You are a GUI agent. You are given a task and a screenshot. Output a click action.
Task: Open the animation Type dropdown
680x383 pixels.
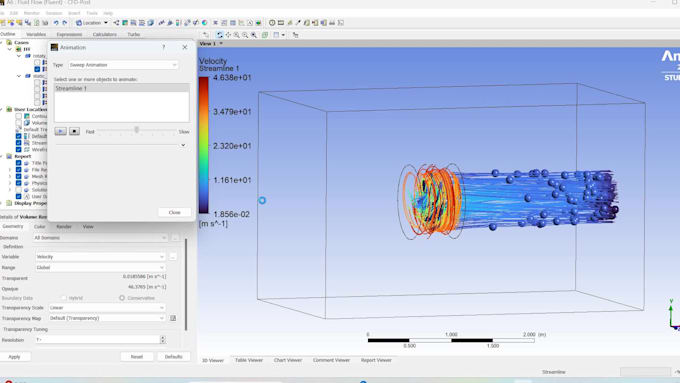point(123,65)
